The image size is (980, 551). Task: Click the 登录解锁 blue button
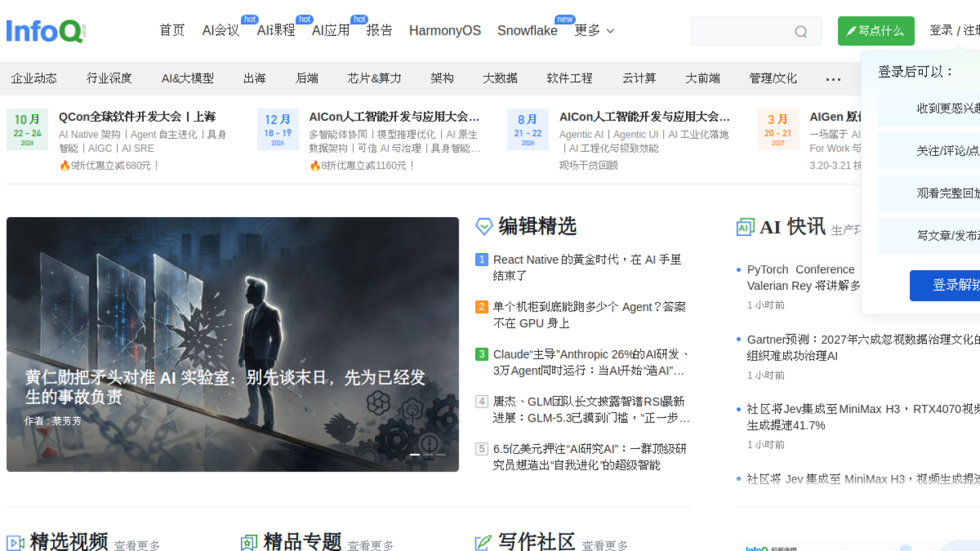(x=945, y=286)
